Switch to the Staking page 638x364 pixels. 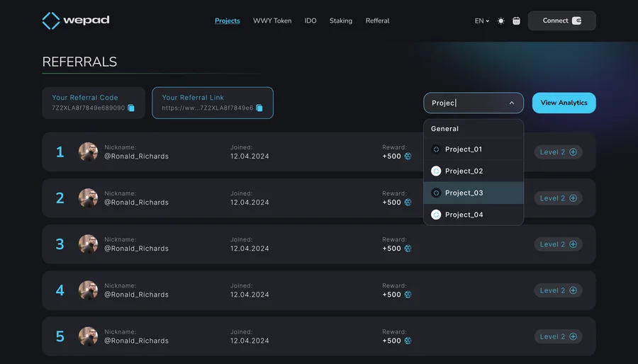click(341, 21)
